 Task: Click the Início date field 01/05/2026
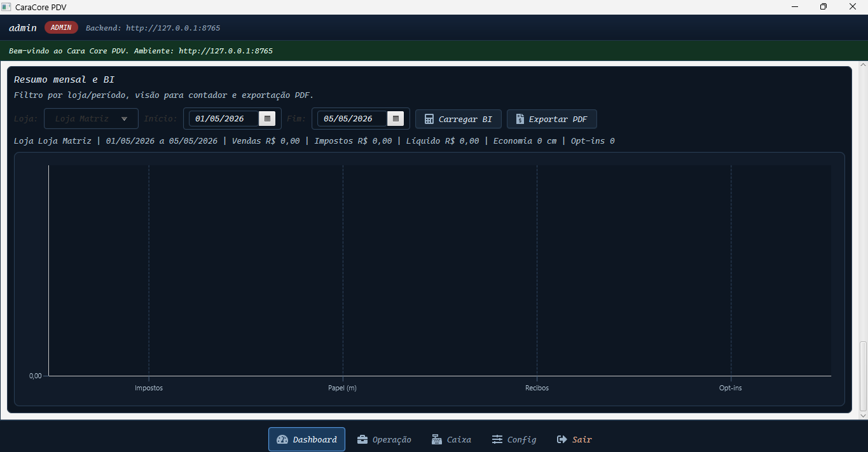tap(224, 119)
